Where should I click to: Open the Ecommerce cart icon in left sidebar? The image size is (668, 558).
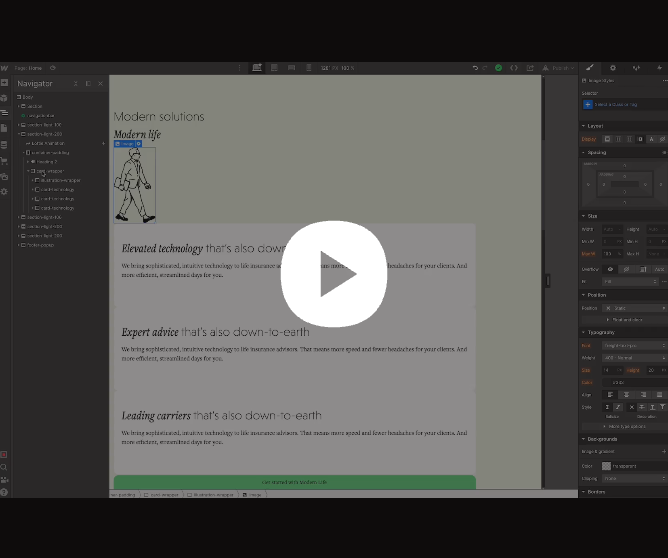(x=5, y=160)
